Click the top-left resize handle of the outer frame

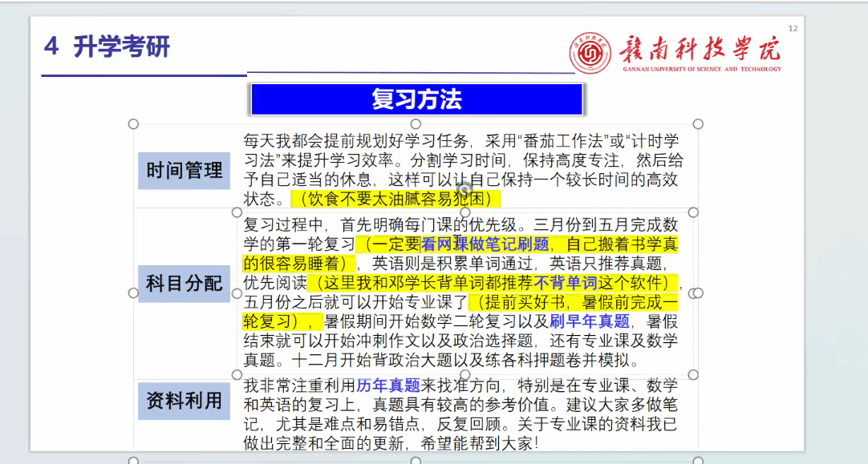[134, 124]
